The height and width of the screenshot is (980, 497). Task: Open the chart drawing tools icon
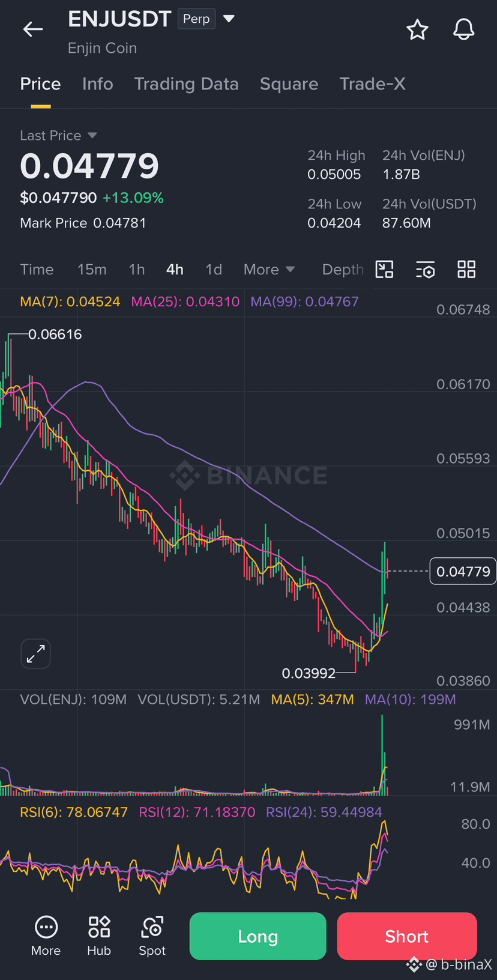[384, 270]
